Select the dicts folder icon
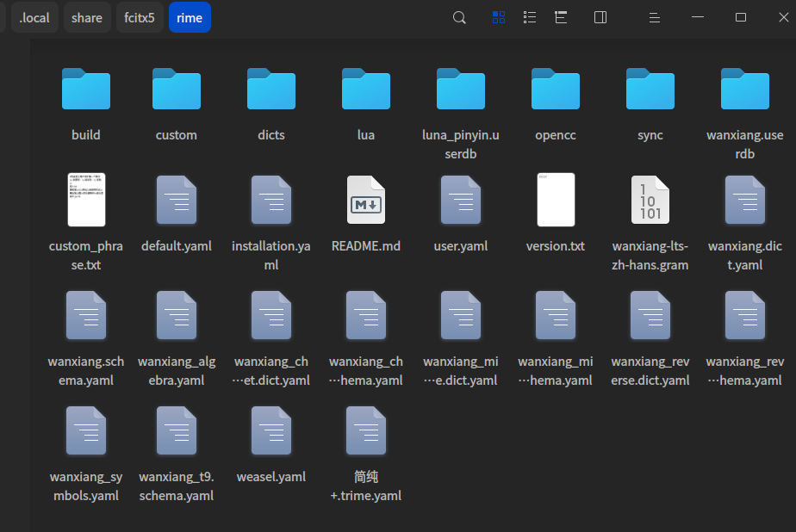This screenshot has width=796, height=532. click(x=271, y=90)
